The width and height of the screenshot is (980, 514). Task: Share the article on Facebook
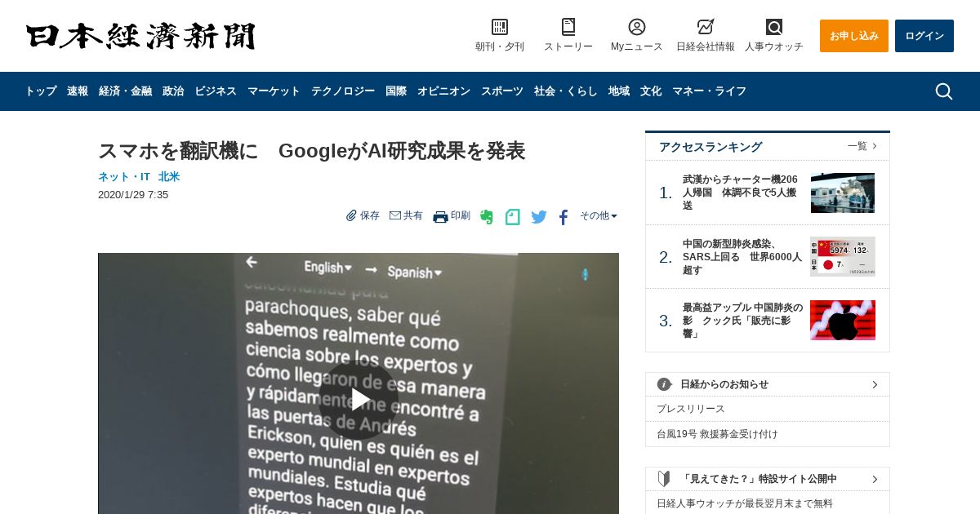563,217
